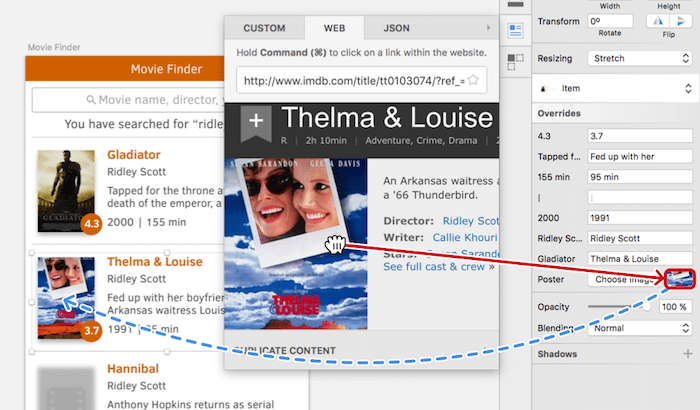
Task: Click the large Thelma & Louise IMDb poster
Action: click(296, 244)
